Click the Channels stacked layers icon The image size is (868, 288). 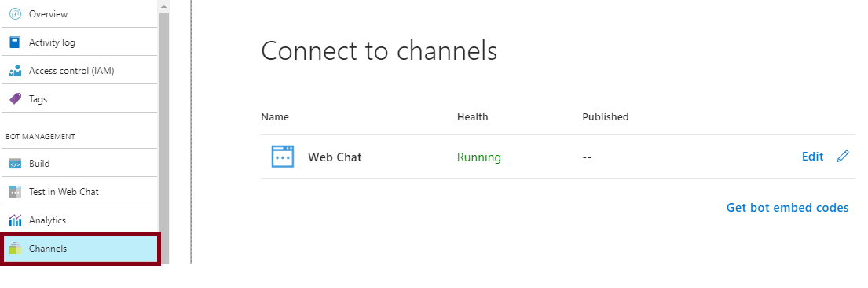[16, 248]
